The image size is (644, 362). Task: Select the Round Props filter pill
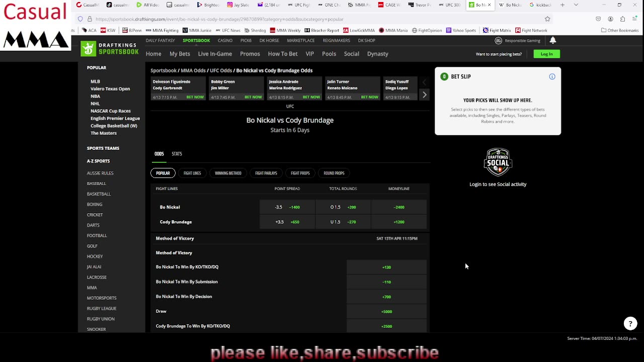tap(334, 173)
